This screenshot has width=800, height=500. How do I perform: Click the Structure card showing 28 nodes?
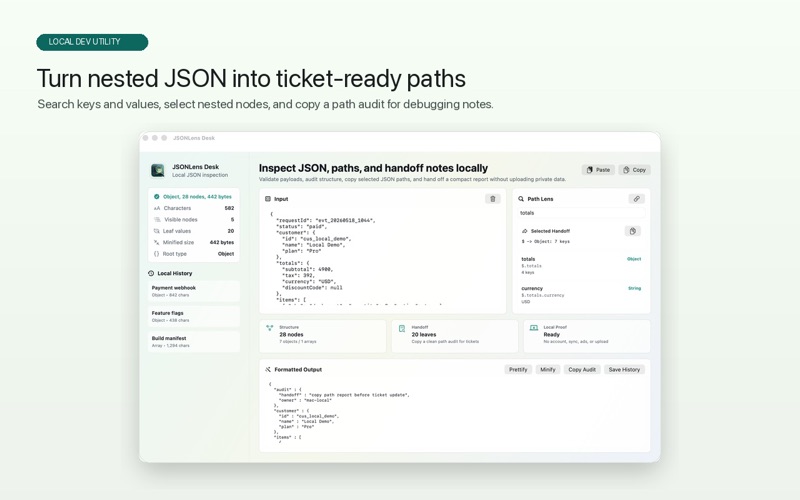coord(322,336)
